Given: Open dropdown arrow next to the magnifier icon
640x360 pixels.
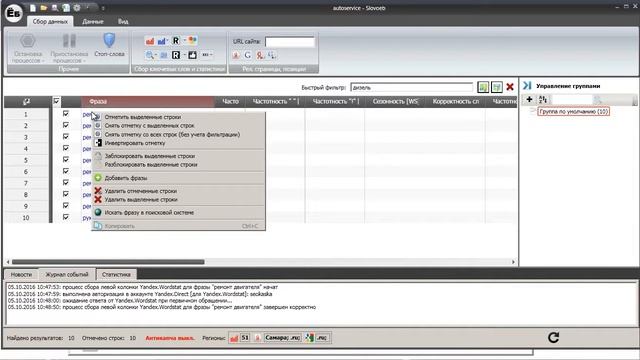Looking at the screenshot, I should point(156,55).
